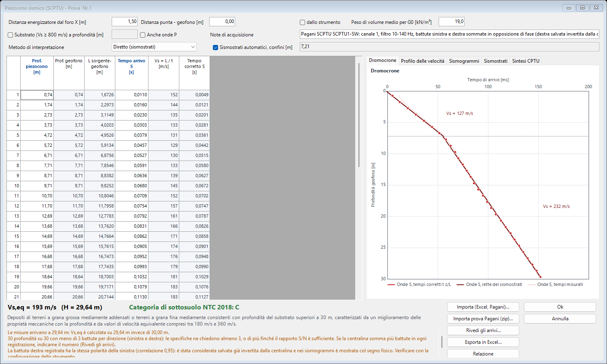
Task: Open Rivedi gli arrivi... dialog
Action: pos(483,330)
